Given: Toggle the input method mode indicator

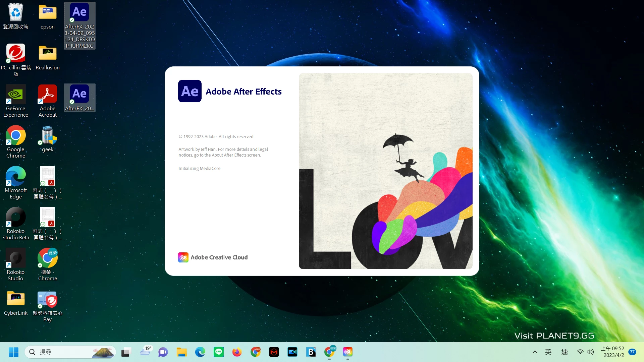Looking at the screenshot, I should tap(565, 352).
